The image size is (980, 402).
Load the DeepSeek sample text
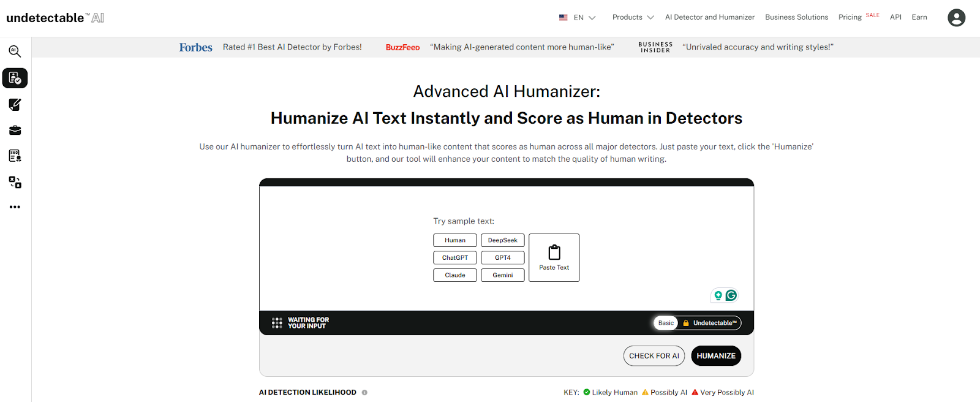click(503, 240)
